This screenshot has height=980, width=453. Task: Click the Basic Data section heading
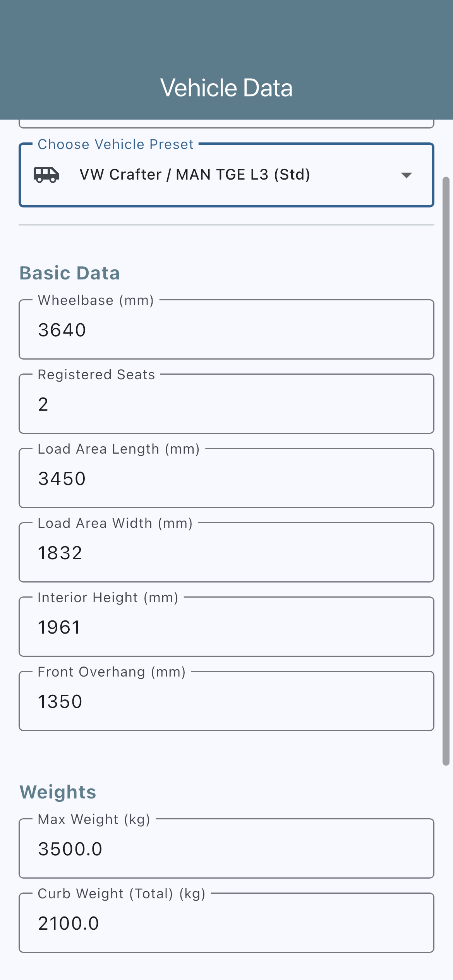[70, 273]
